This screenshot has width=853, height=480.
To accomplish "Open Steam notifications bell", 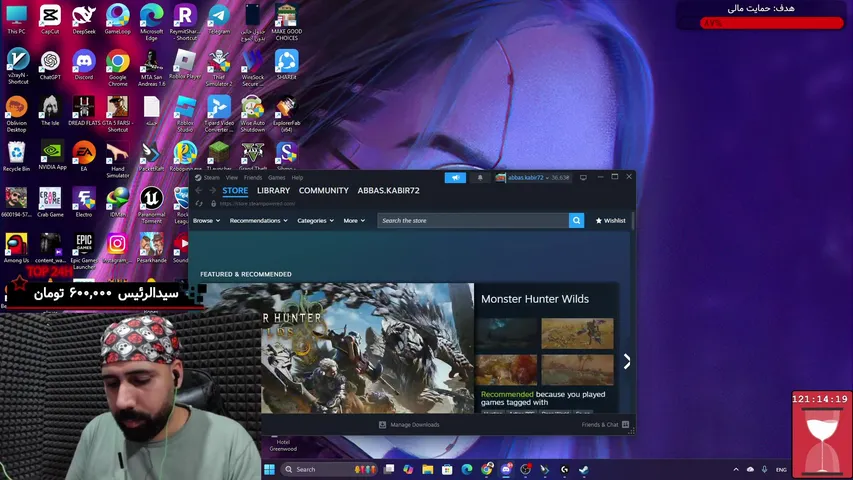I will [480, 177].
